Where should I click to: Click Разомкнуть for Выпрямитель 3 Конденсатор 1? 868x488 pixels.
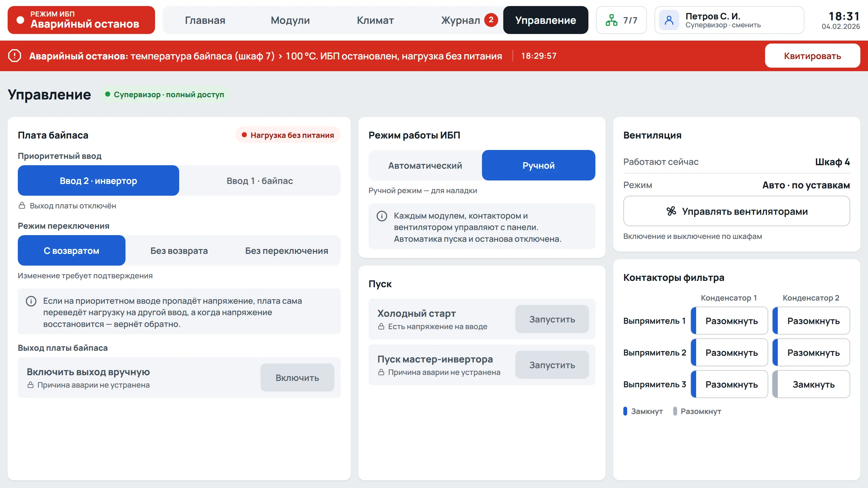click(x=729, y=384)
